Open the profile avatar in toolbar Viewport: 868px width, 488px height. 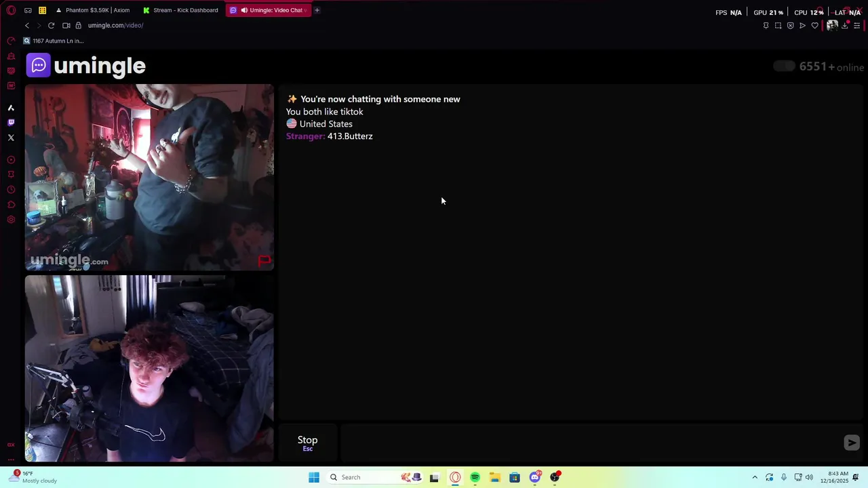(x=832, y=25)
